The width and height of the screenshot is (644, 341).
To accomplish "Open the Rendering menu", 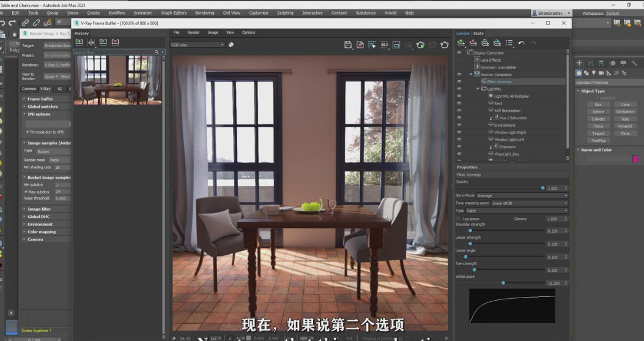I will tap(204, 13).
